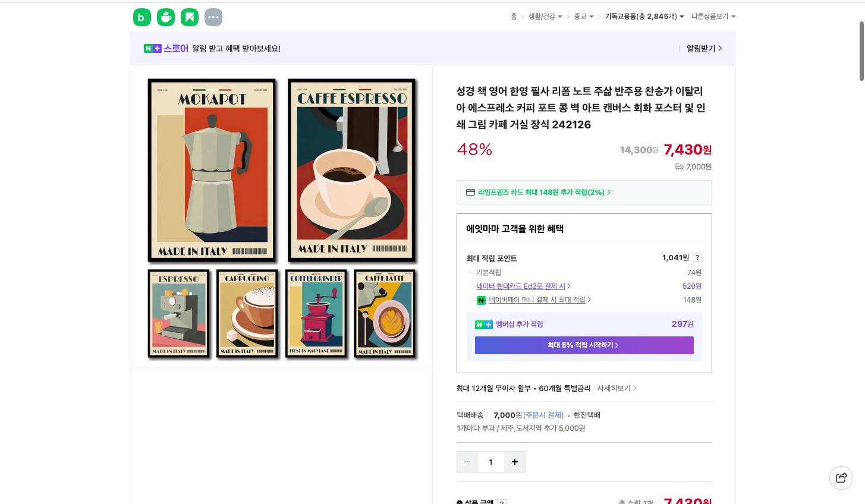The image size is (865, 504).
Task: Click the Naver Pay N icon beside 네이버페이 머니
Action: 481,300
